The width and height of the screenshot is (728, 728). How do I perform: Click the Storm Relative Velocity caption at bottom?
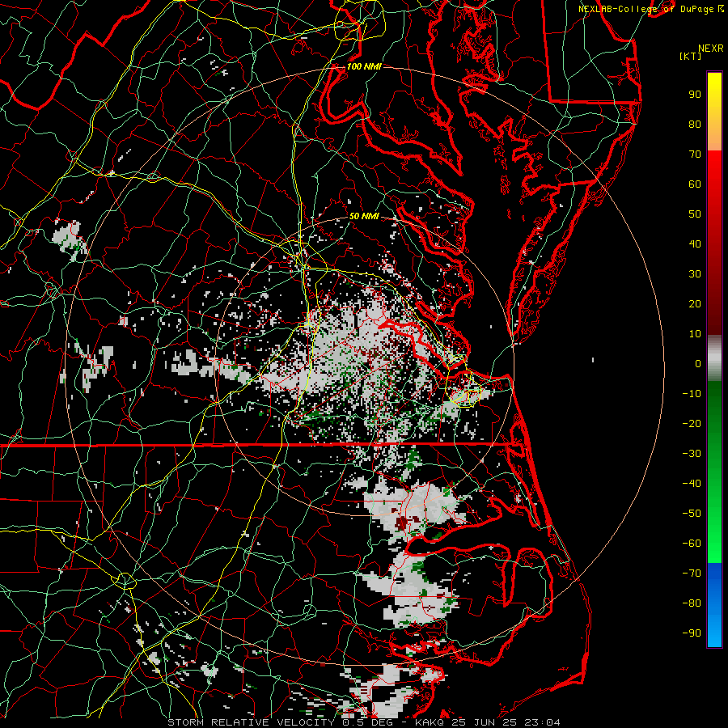[x=363, y=722]
